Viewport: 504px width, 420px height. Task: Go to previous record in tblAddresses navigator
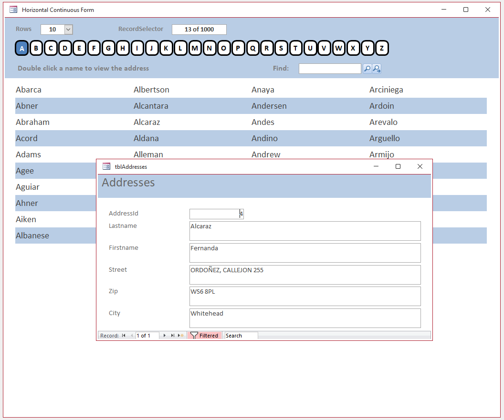click(x=131, y=336)
